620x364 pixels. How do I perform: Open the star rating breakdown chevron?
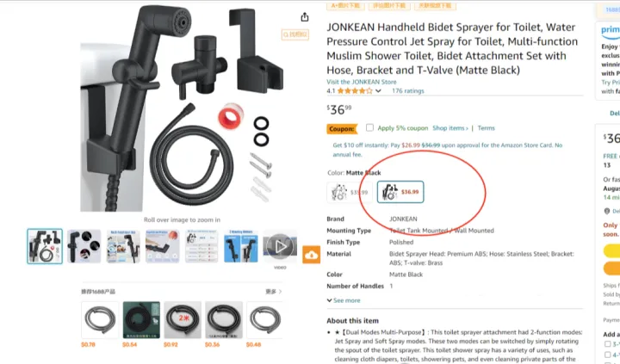click(x=378, y=91)
